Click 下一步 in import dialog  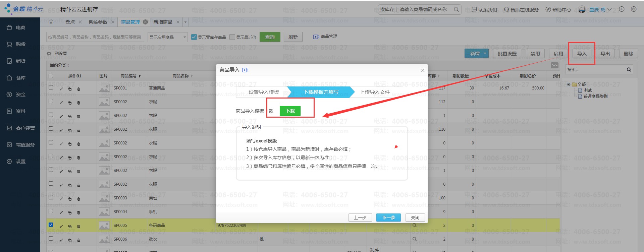[388, 217]
